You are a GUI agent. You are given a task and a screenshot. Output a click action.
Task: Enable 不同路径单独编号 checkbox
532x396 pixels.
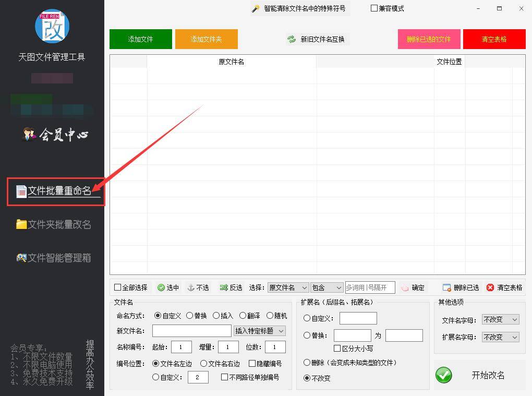tap(224, 377)
